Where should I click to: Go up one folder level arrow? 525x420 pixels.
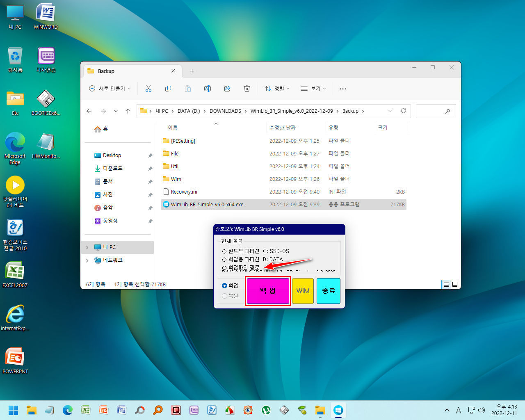click(128, 111)
